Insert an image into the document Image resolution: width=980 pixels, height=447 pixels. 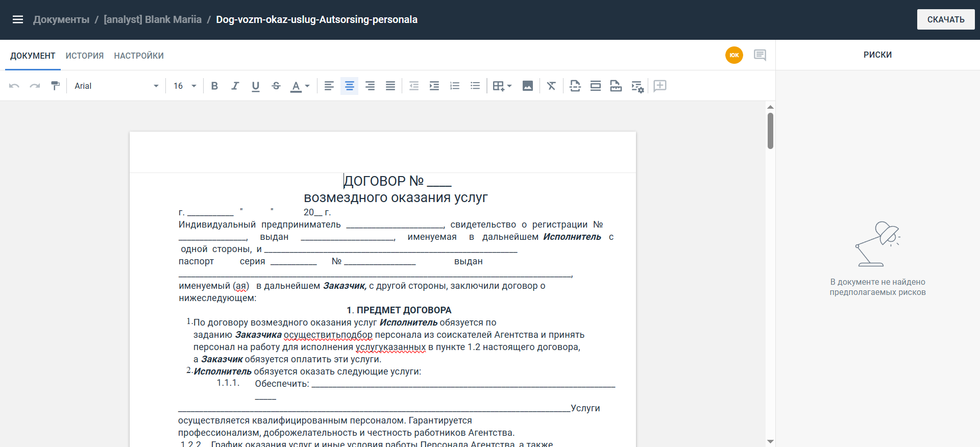[x=527, y=86]
